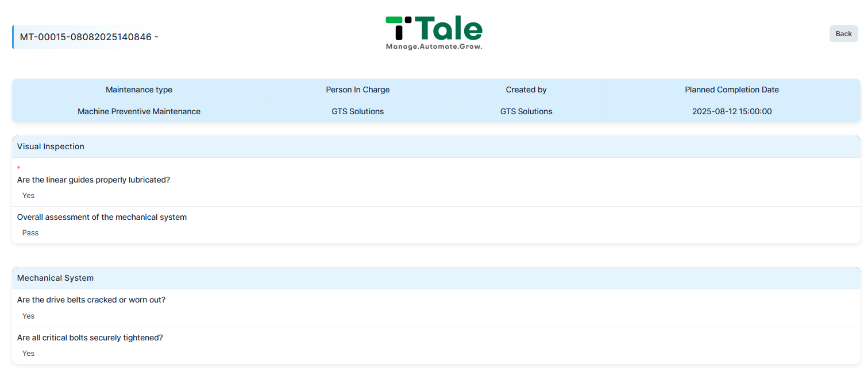This screenshot has height=376, width=868.
Task: Click the Maintenance type column header
Action: click(x=139, y=90)
